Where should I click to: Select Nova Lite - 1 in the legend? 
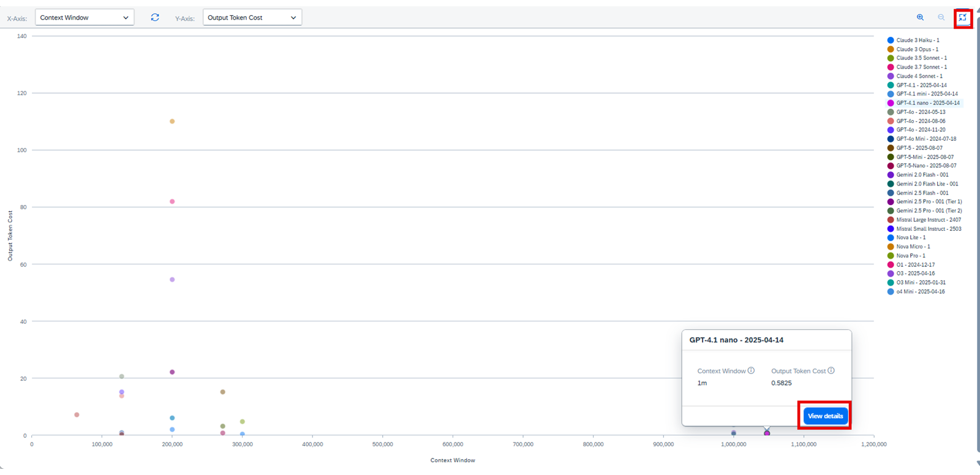907,238
